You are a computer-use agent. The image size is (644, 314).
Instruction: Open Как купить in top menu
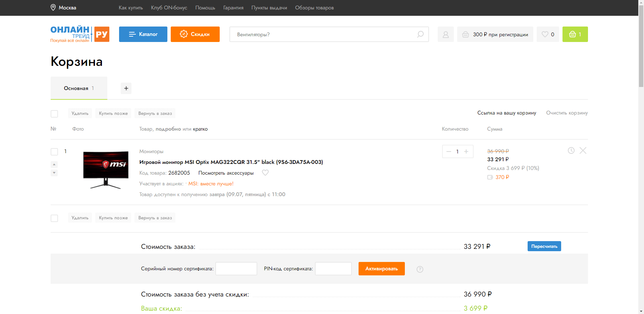pos(131,8)
